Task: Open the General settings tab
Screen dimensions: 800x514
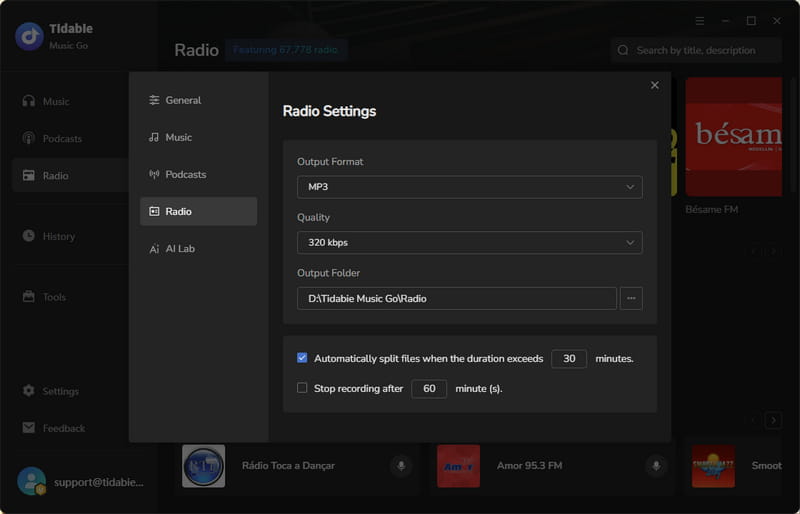Action: [x=198, y=100]
